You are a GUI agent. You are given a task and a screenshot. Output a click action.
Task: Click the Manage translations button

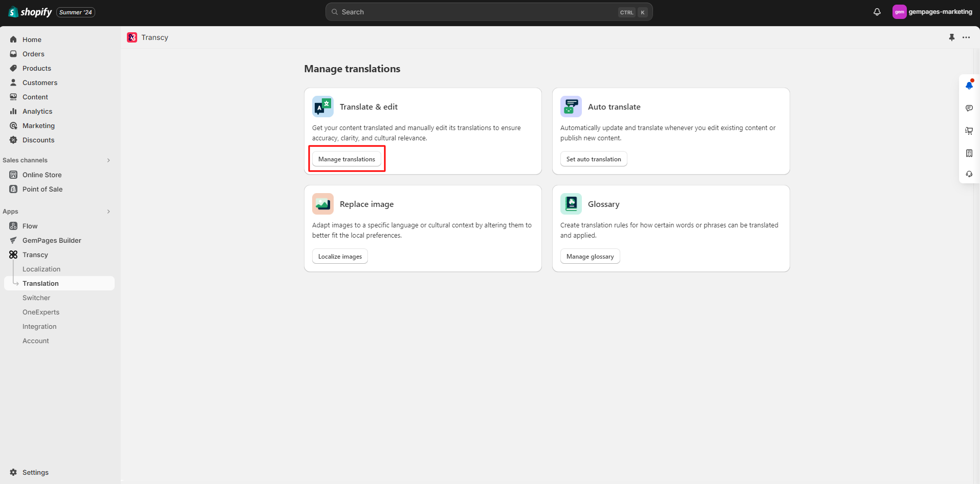pyautogui.click(x=346, y=159)
